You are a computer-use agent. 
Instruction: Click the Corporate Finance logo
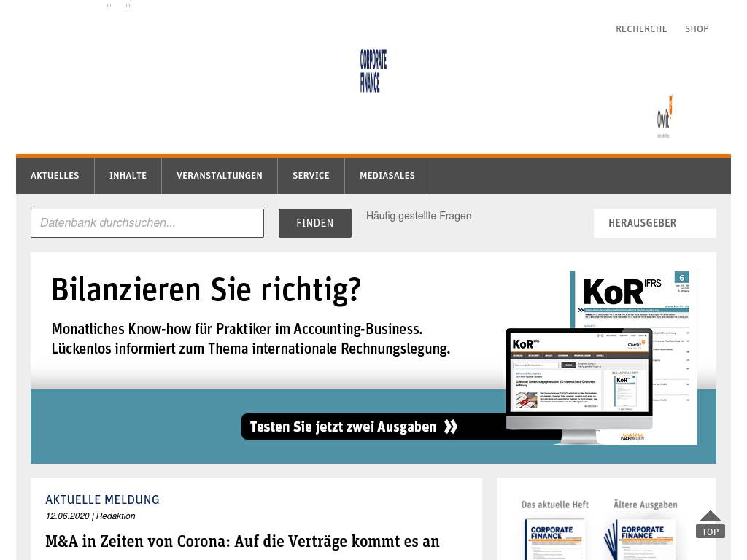coord(373,71)
